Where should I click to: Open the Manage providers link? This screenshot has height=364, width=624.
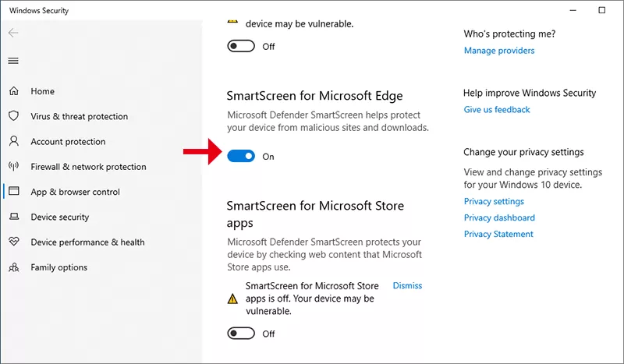pos(499,51)
